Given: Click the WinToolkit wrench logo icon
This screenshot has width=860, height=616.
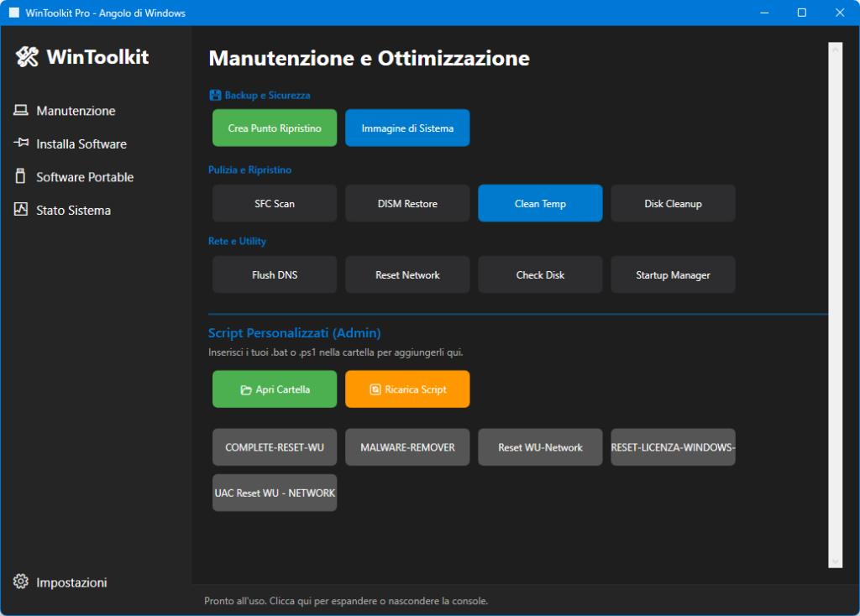Looking at the screenshot, I should (27, 57).
